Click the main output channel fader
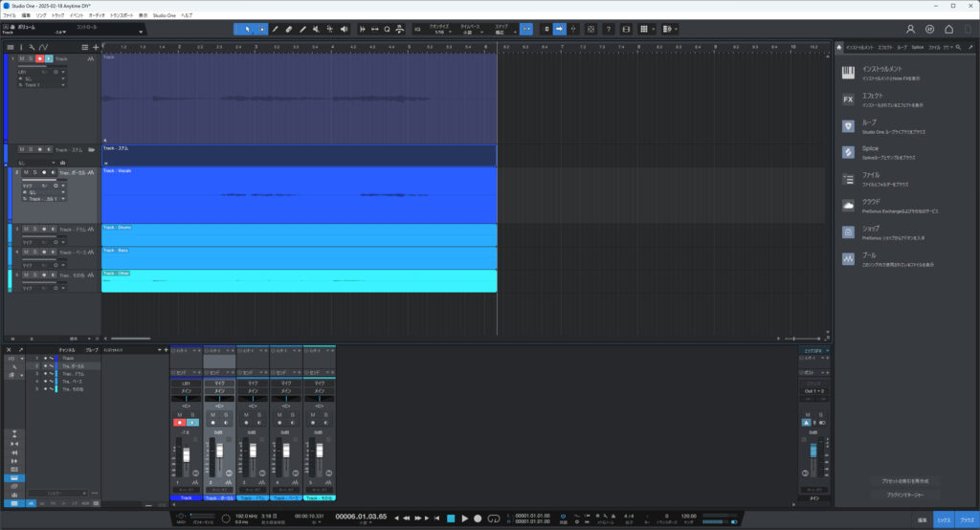Screen dimensions: 980x530 813,452
